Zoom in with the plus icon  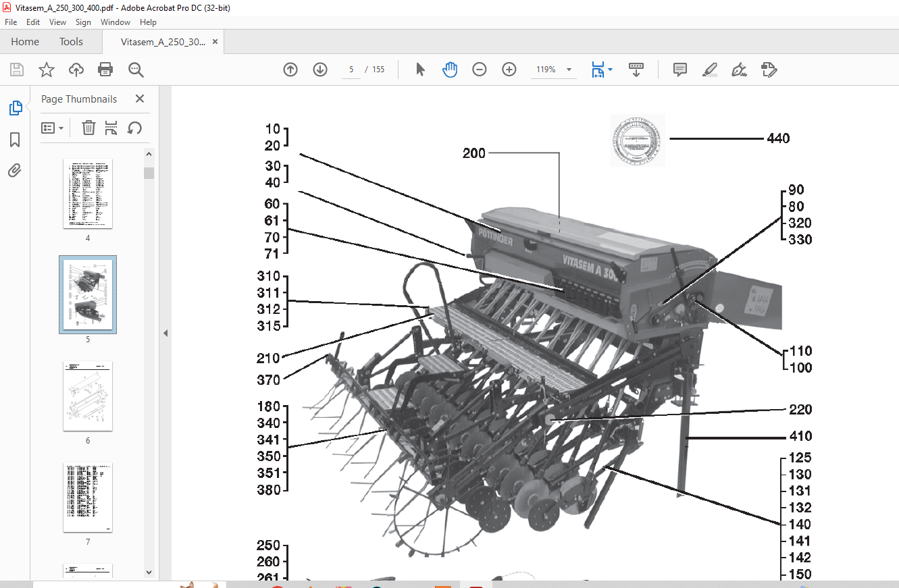click(x=509, y=70)
